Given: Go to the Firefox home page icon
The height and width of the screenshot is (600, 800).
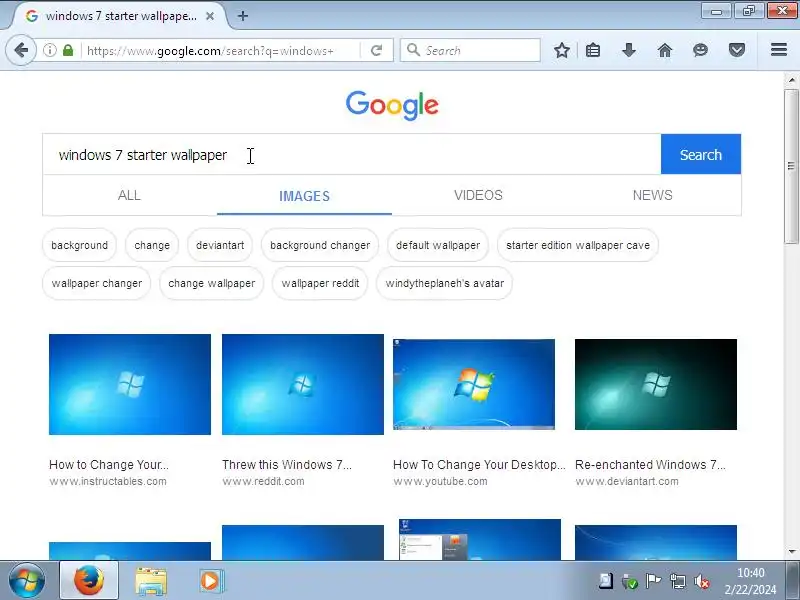Looking at the screenshot, I should 665,50.
